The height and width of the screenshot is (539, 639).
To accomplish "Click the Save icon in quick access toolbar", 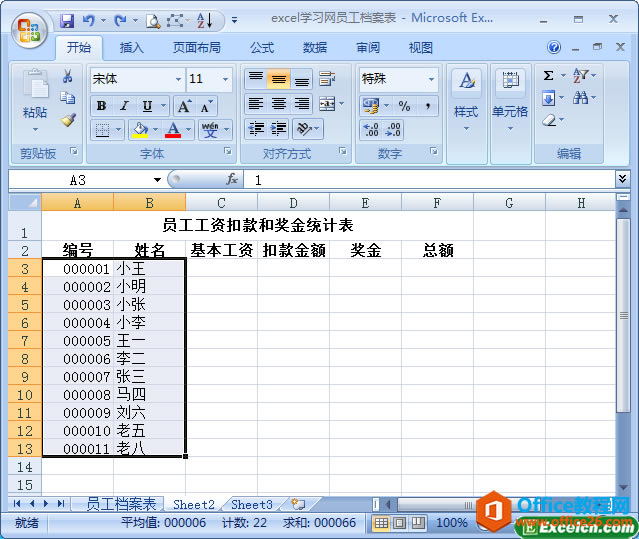I will [66, 20].
